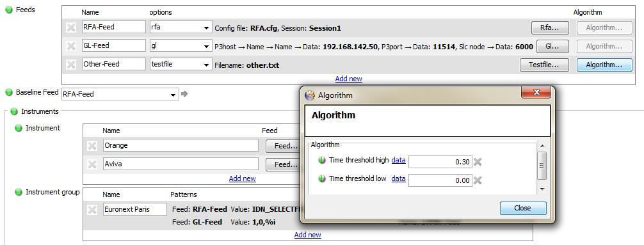Open the data link for Time threshold high

(398, 161)
